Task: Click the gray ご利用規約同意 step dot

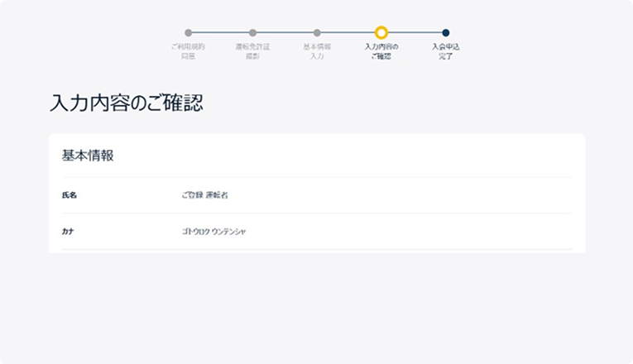Action: coord(188,33)
